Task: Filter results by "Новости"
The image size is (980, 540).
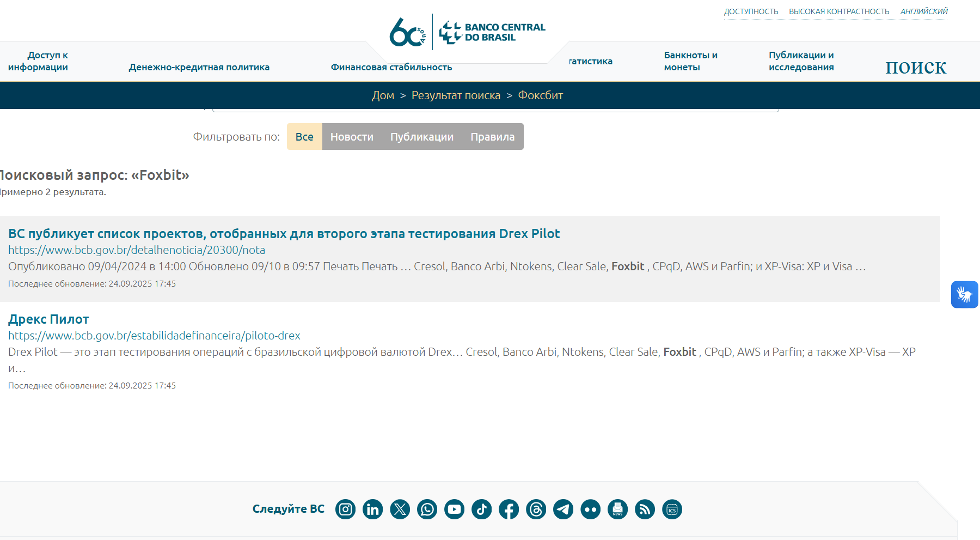Action: [x=352, y=137]
